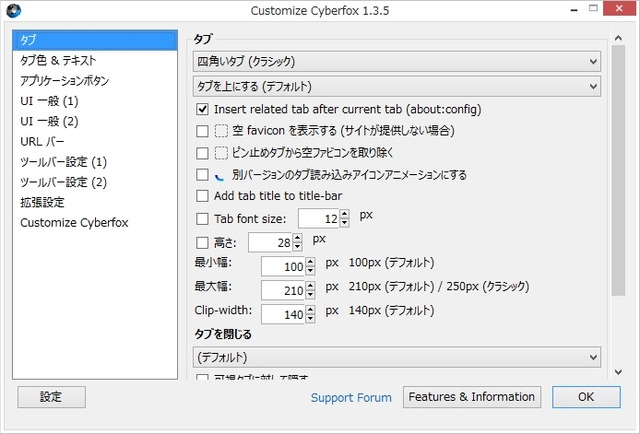Open the タブを上にする (デフォルト) dropdown
640x434 pixels.
click(397, 87)
